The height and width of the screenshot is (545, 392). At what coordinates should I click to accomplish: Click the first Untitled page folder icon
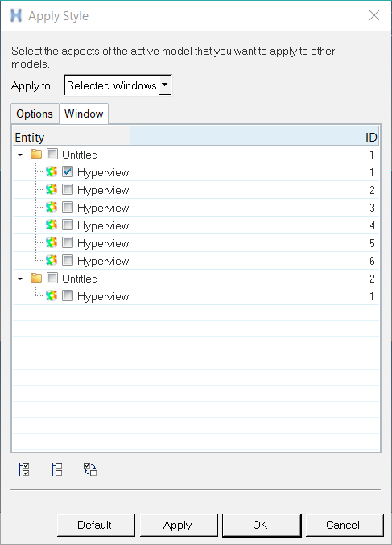pyautogui.click(x=36, y=154)
